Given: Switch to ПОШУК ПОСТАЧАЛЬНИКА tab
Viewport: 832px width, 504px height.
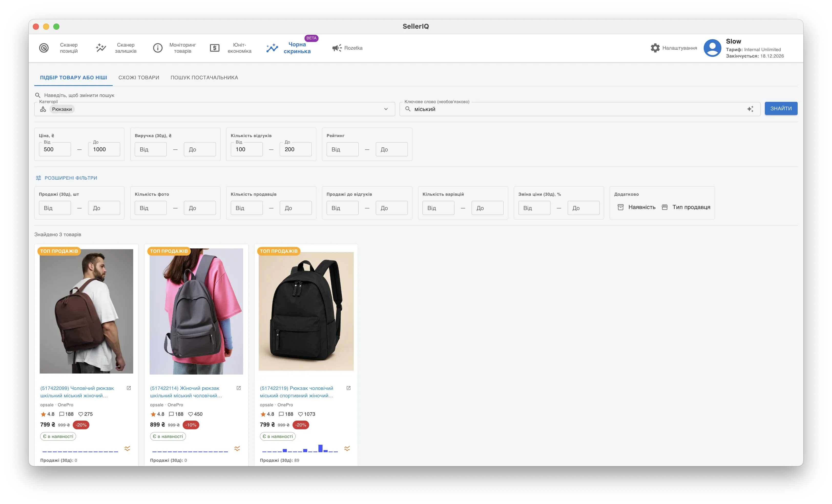Looking at the screenshot, I should click(x=204, y=78).
